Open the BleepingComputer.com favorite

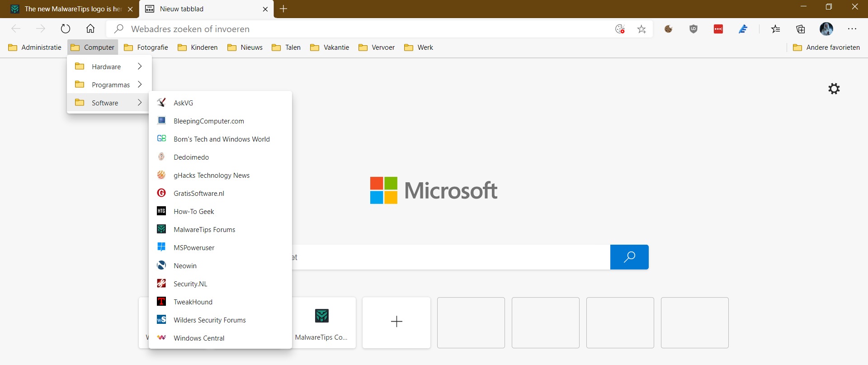[x=220, y=121]
